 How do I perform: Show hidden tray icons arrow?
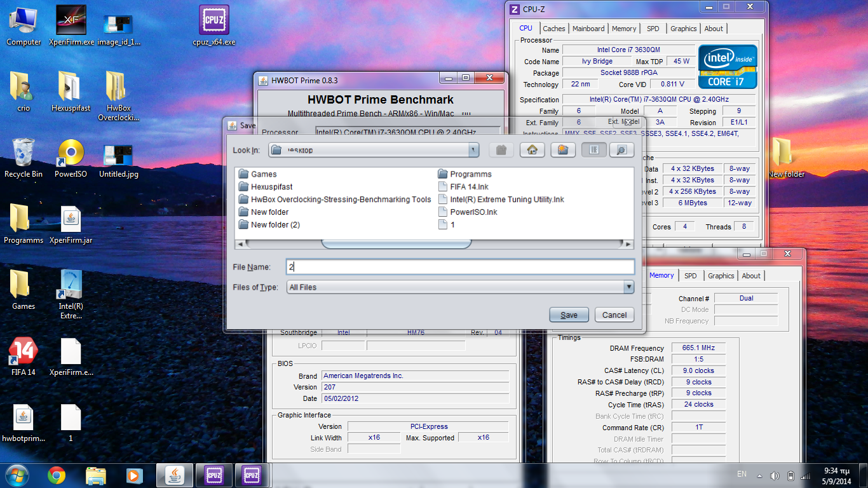759,476
